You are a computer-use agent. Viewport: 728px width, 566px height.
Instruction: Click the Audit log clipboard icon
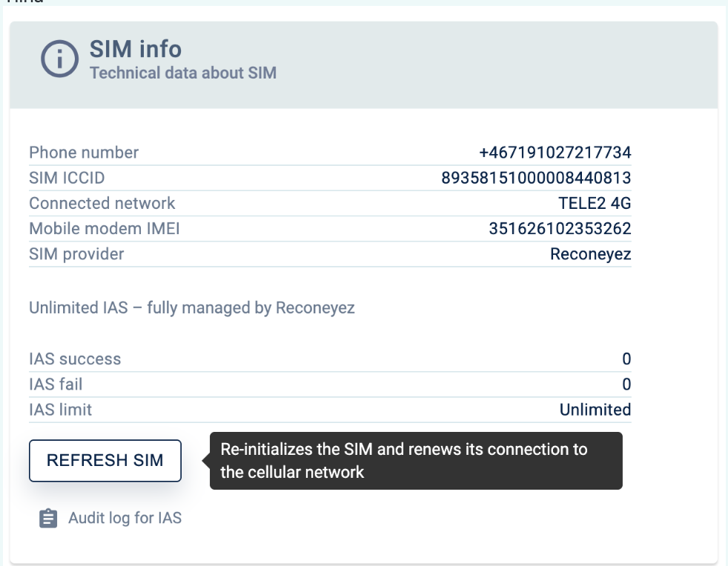pos(48,519)
